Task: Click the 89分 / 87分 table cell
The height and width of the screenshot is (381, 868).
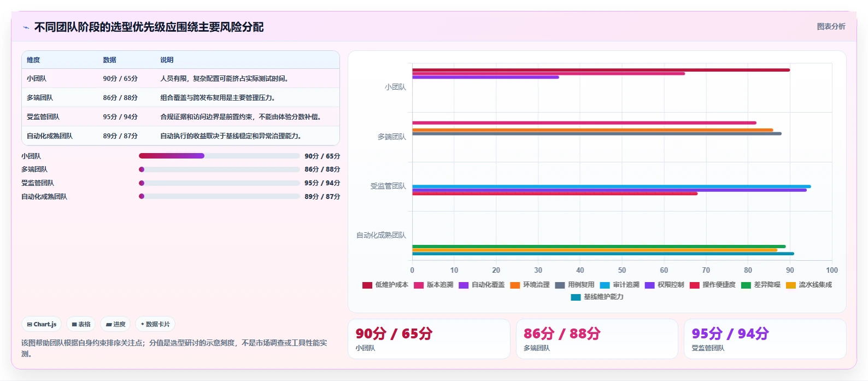Action: (120, 136)
